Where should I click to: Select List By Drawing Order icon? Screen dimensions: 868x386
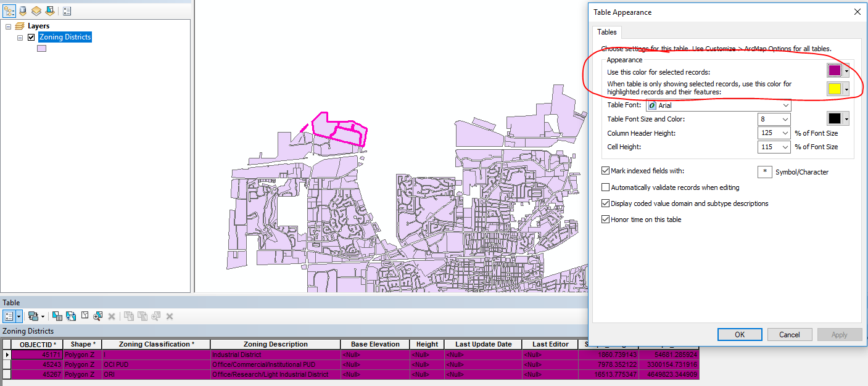(x=9, y=10)
